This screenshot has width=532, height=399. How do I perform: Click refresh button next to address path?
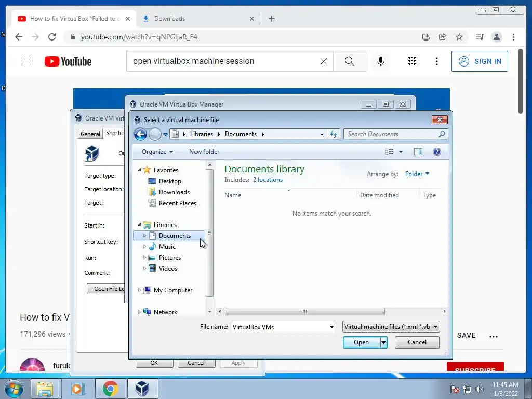pos(334,135)
